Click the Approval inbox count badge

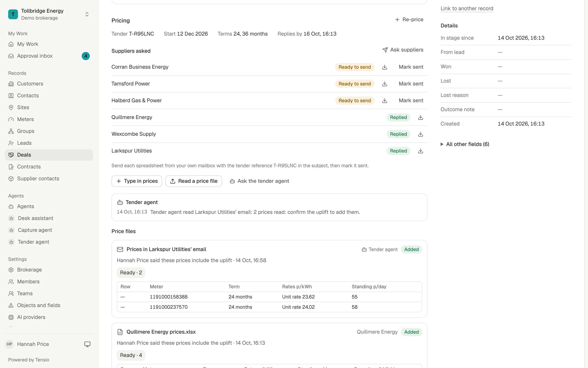coord(86,56)
